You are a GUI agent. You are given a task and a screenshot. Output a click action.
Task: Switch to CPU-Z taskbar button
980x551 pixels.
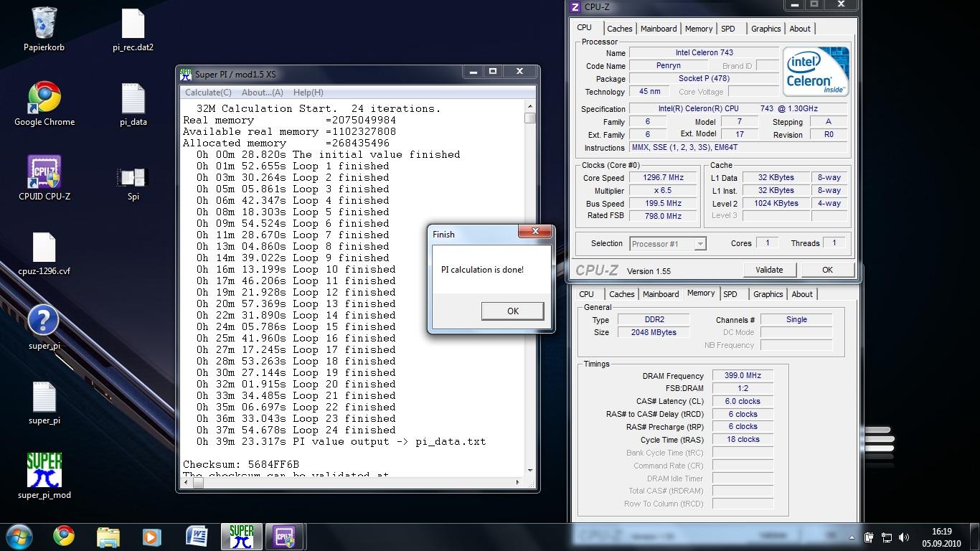point(284,537)
